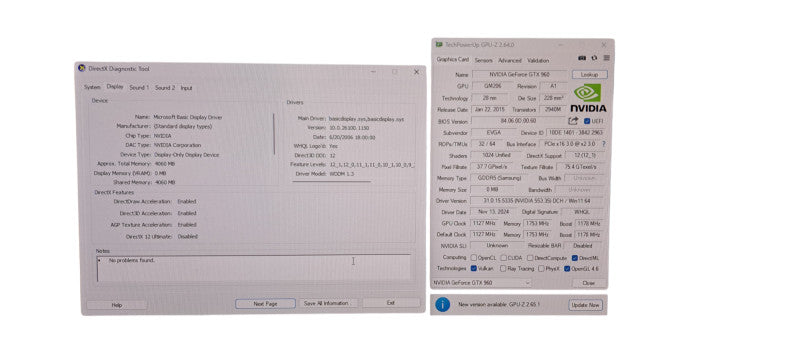The width and height of the screenshot is (800, 360).
Task: Open the Validation tab in GPU-Z
Action: 538,60
